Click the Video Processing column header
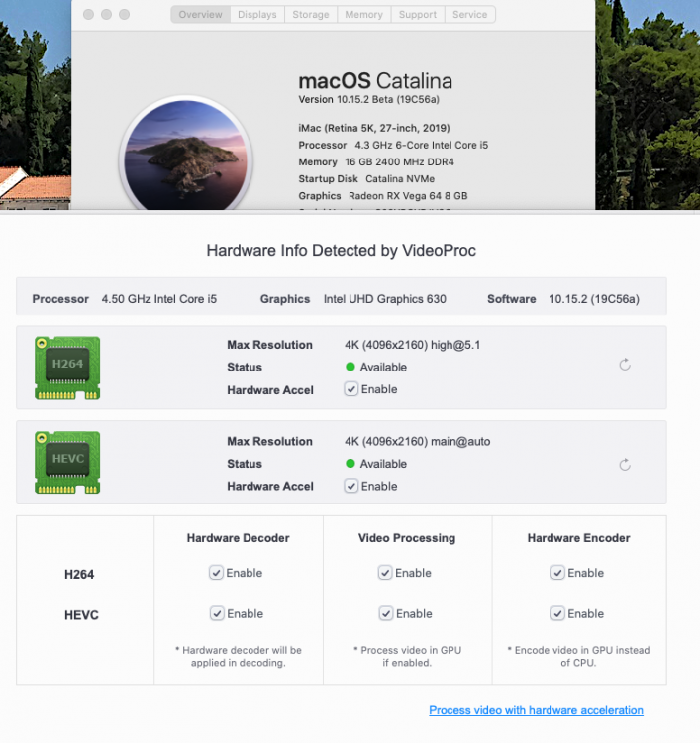700x743 pixels. (x=407, y=538)
